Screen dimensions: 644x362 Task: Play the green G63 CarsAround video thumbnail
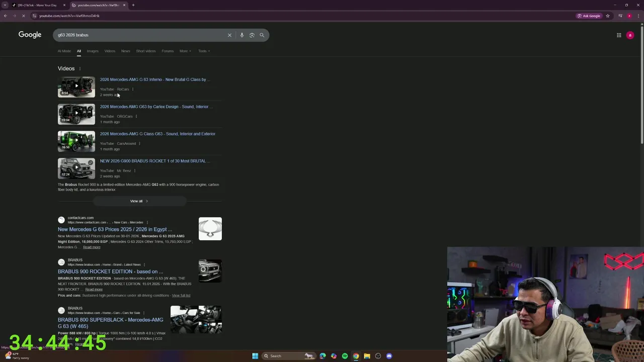(x=76, y=141)
